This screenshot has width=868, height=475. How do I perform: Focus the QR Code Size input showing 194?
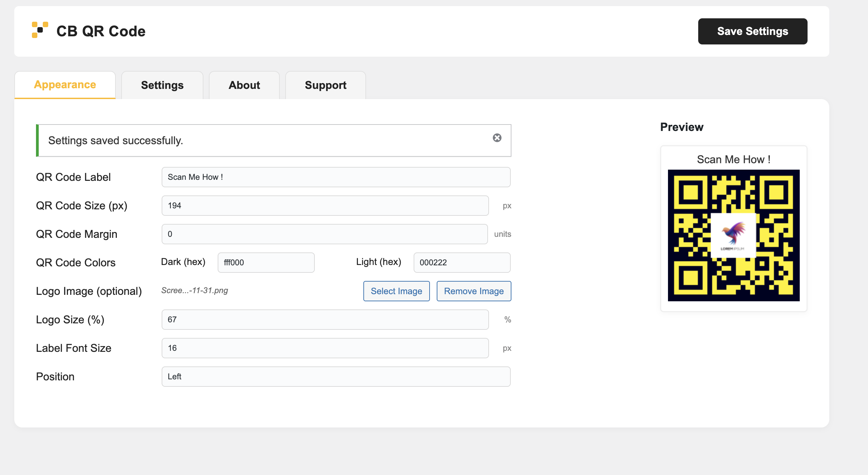point(325,205)
